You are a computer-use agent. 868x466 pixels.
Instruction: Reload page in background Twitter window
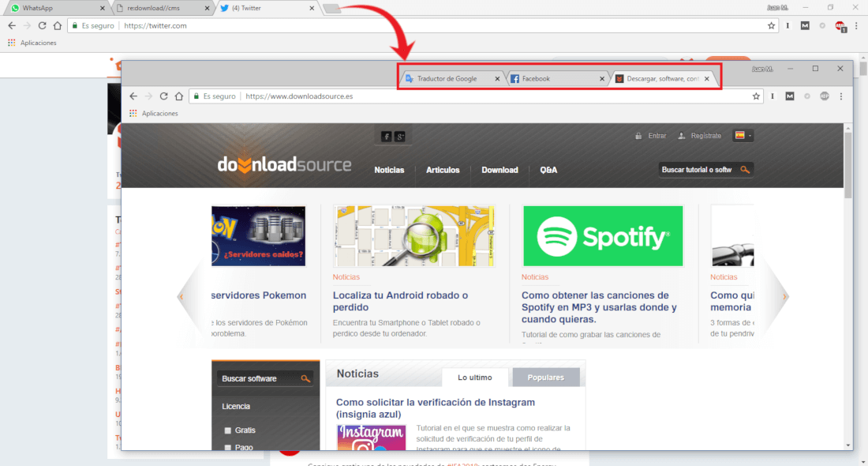(x=42, y=25)
